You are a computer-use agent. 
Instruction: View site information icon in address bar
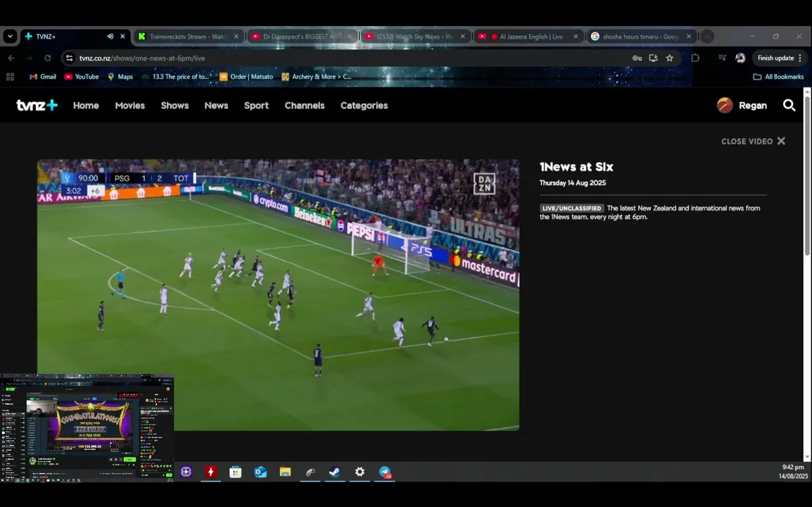coord(70,58)
